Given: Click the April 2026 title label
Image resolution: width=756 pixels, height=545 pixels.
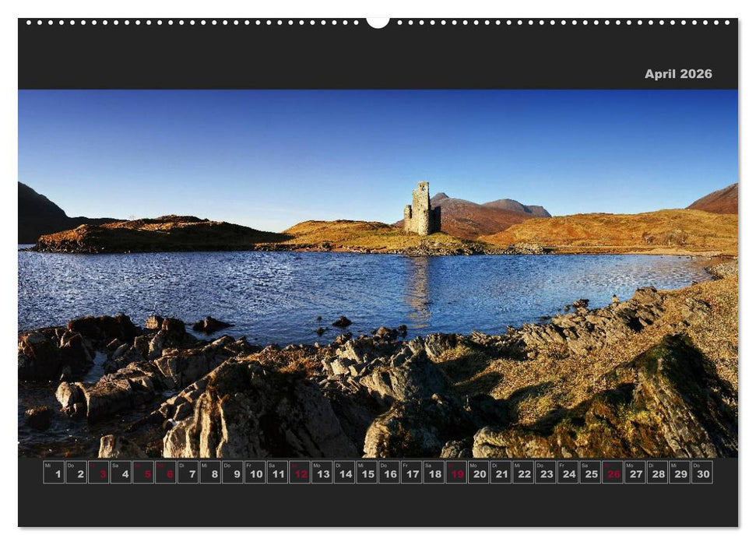Looking at the screenshot, I should click(679, 74).
